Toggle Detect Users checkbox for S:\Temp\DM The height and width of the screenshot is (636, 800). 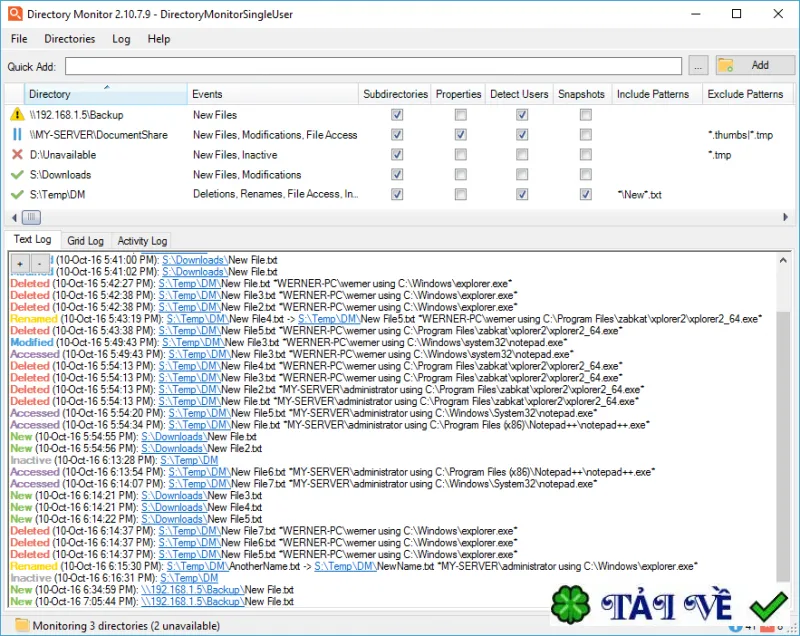521,194
